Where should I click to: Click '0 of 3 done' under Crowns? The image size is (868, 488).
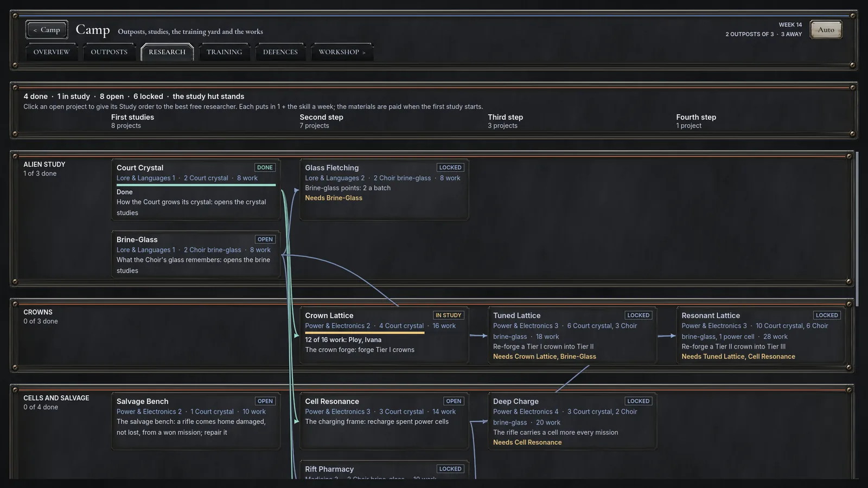pos(40,322)
